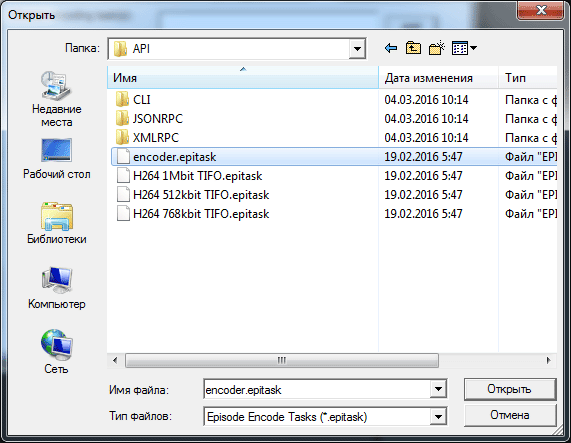Sort by Дата изменения column header
Image resolution: width=571 pixels, height=443 pixels.
click(x=438, y=78)
